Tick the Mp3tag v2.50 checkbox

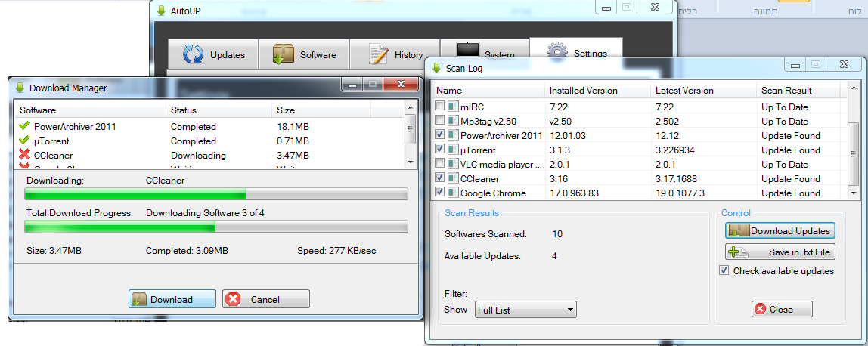pos(439,120)
